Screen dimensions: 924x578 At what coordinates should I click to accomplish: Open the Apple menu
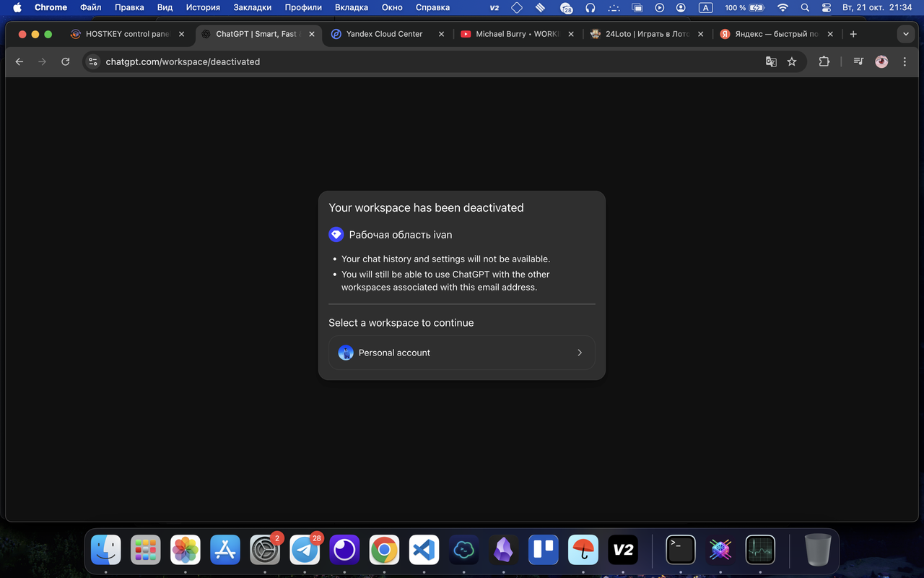[17, 7]
